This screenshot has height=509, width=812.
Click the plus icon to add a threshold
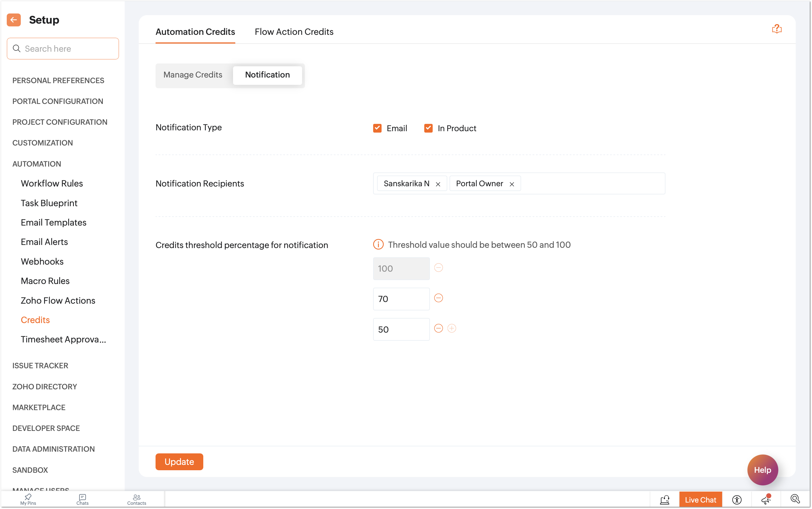point(451,328)
